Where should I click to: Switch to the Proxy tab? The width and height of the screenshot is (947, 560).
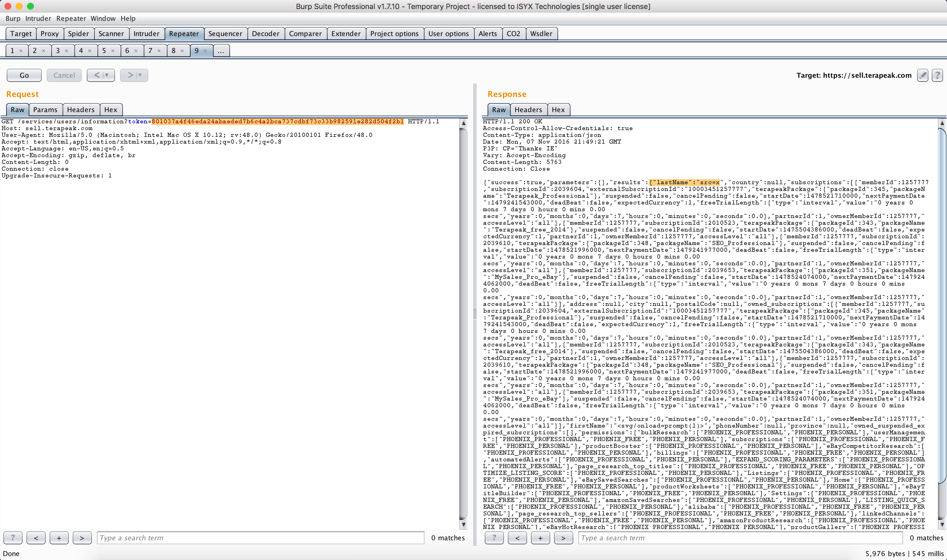(x=50, y=34)
